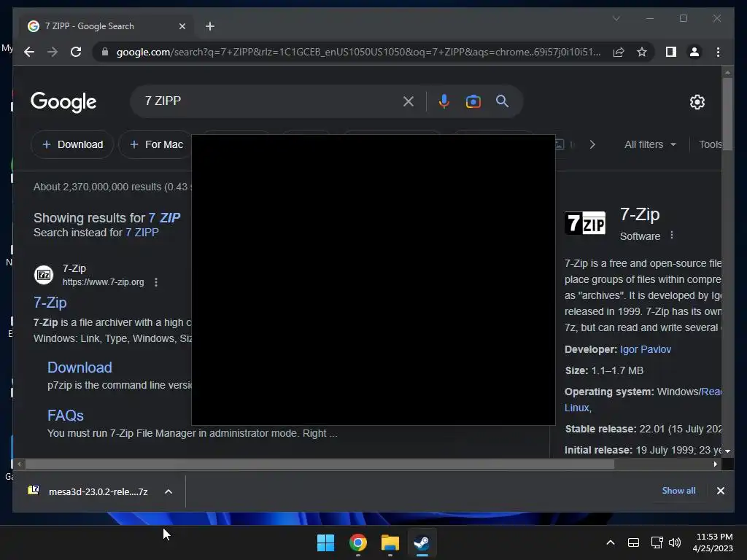Open the Tools option
Screen dimensions: 747x560
(711, 144)
